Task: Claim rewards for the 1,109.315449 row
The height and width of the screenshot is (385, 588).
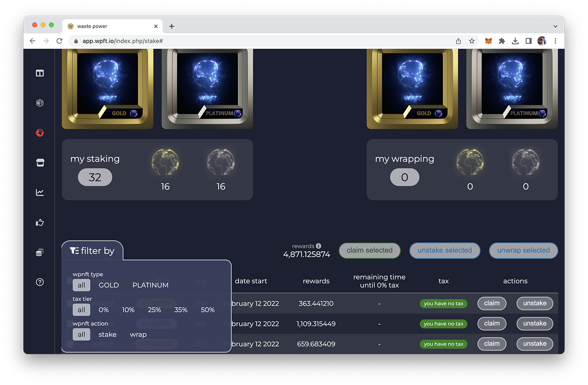Action: pos(492,324)
